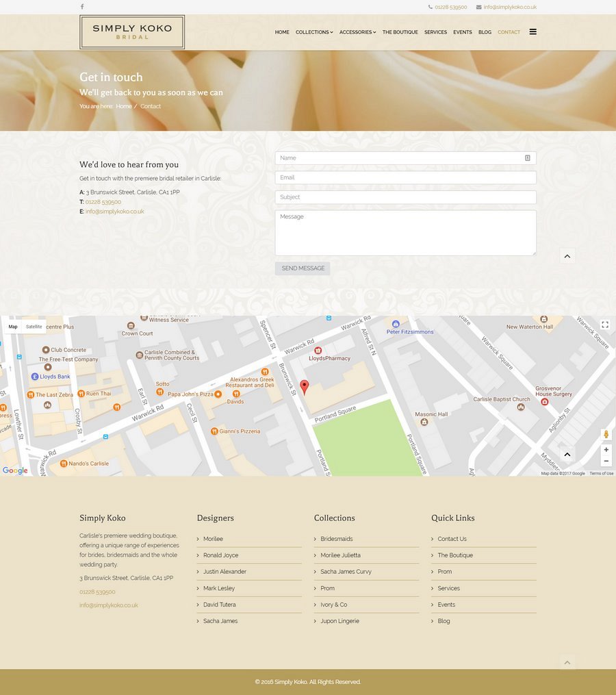
Task: Zoom out on the map
Action: [606, 462]
